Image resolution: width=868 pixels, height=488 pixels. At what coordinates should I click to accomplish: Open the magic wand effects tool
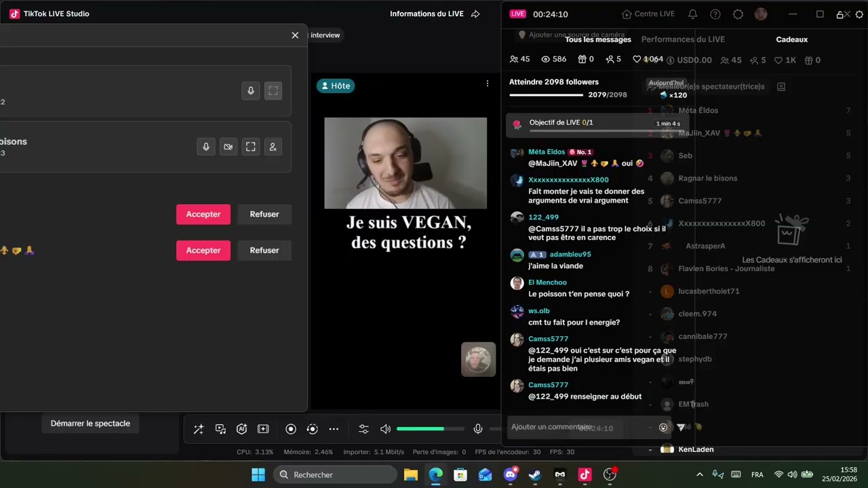tap(199, 429)
